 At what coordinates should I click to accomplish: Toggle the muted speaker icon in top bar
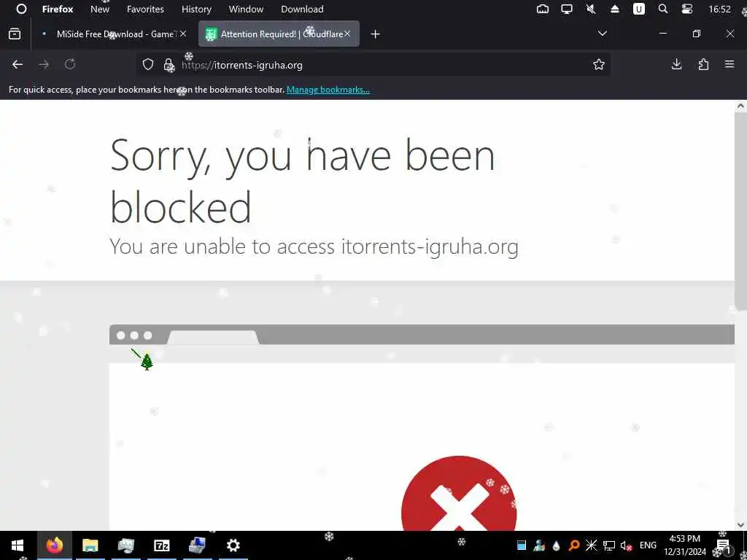point(591,9)
